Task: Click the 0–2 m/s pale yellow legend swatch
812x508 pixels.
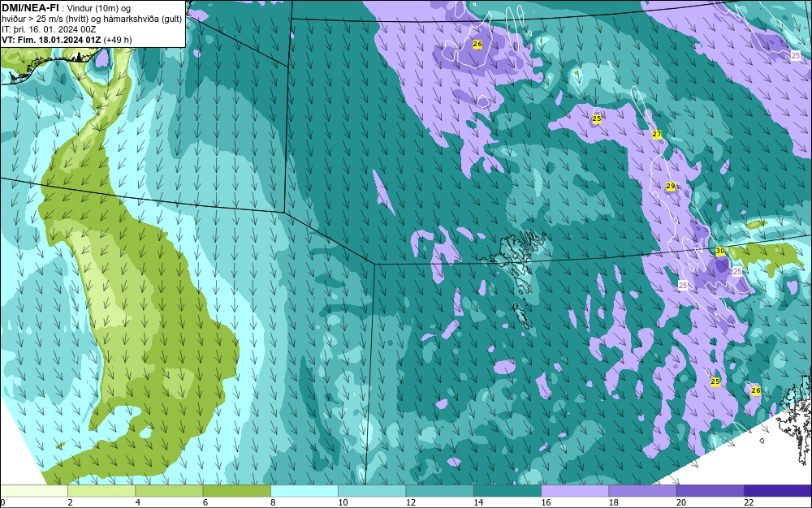Action: point(33,490)
